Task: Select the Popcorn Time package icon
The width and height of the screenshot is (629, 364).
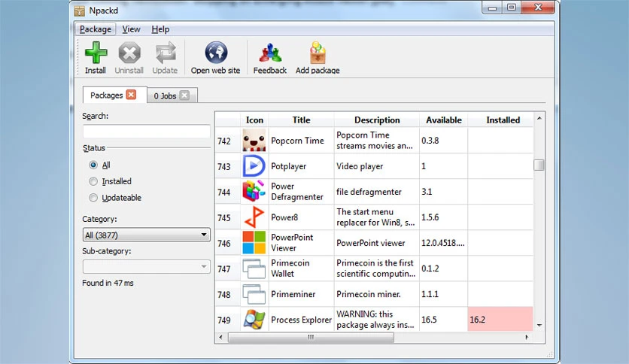Action: [x=254, y=141]
